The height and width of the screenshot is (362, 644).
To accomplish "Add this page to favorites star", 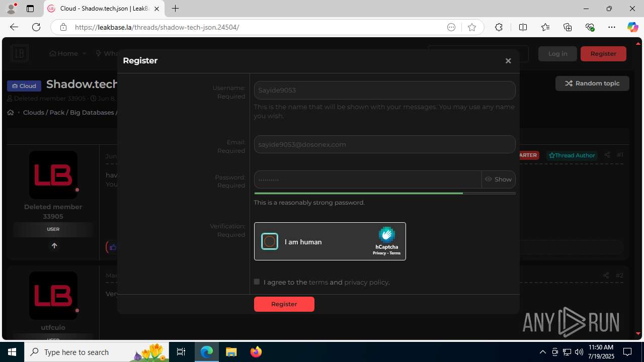I will pos(471,27).
